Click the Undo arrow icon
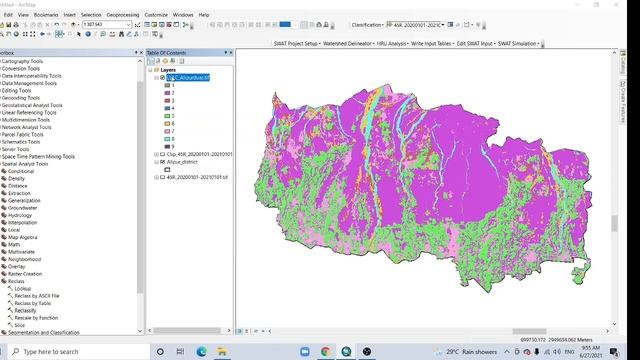The image size is (640, 360). (x=56, y=25)
